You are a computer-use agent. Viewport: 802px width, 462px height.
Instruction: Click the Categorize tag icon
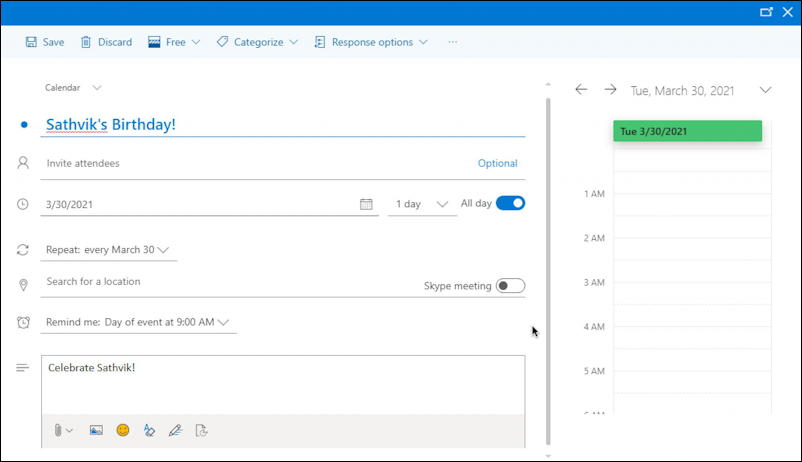tap(222, 42)
